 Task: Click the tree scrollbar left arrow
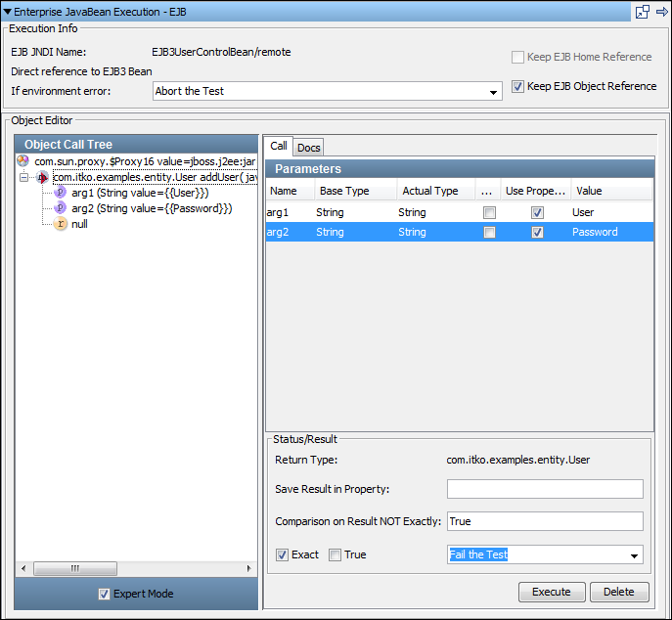(23, 568)
